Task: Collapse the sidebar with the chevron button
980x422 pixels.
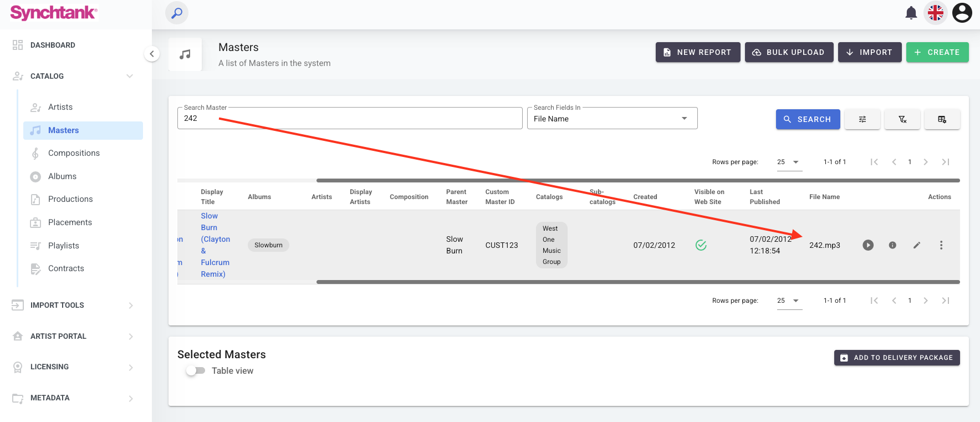Action: [152, 54]
